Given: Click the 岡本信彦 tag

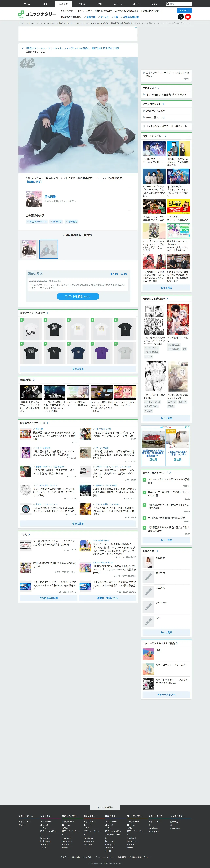Looking at the screenshot, I should point(56,222).
